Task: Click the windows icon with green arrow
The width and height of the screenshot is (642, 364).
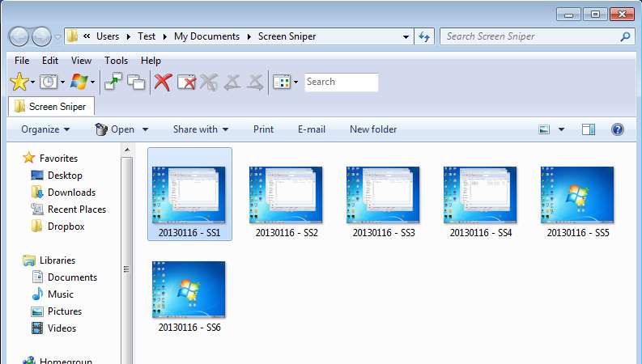Action: (x=113, y=82)
